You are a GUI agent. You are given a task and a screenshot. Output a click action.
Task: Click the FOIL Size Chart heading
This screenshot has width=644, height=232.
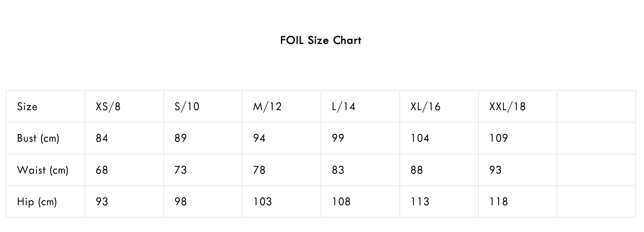(321, 40)
